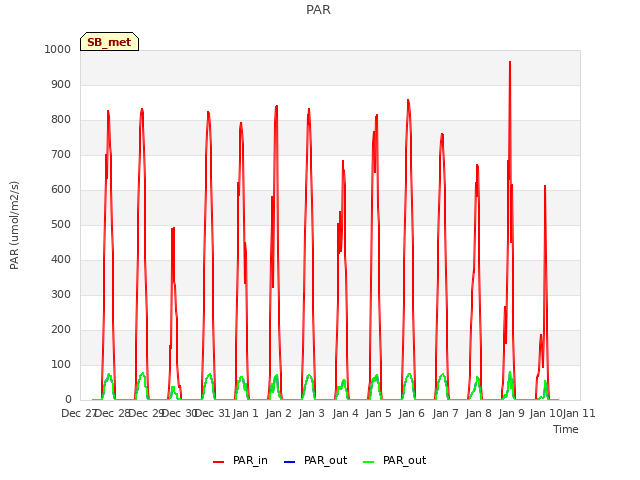640x480 pixels.
Task: Click the 1000 y-axis tick label
Action: pyautogui.click(x=58, y=49)
